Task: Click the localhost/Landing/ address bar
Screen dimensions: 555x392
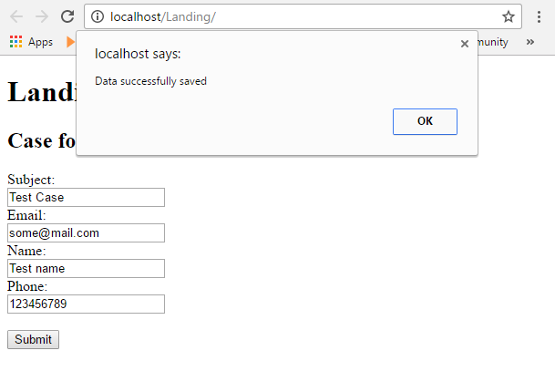Action: [x=303, y=16]
